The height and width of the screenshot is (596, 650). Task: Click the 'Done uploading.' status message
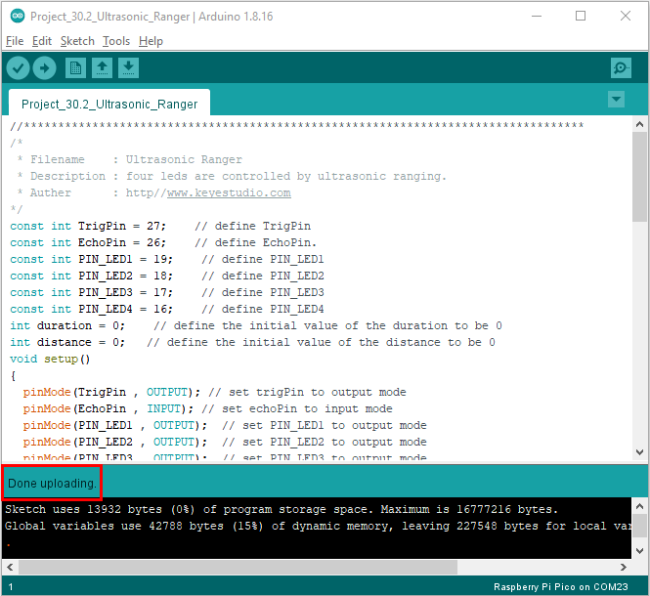coord(52,483)
